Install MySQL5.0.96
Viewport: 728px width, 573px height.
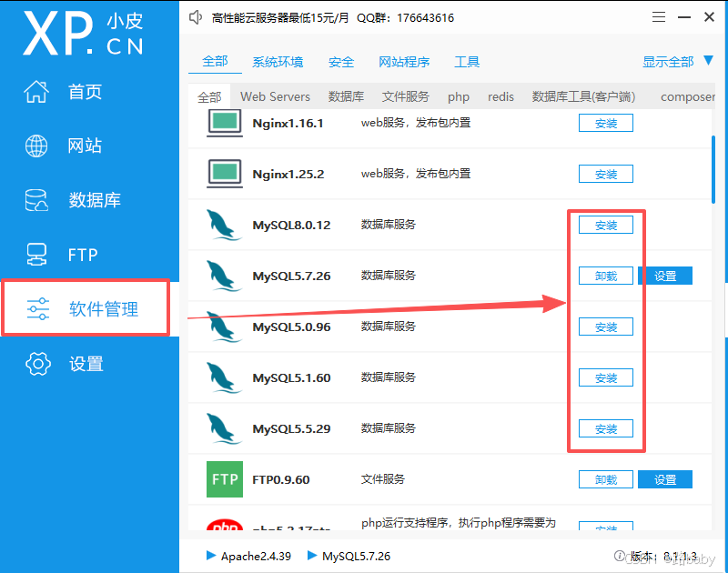605,327
